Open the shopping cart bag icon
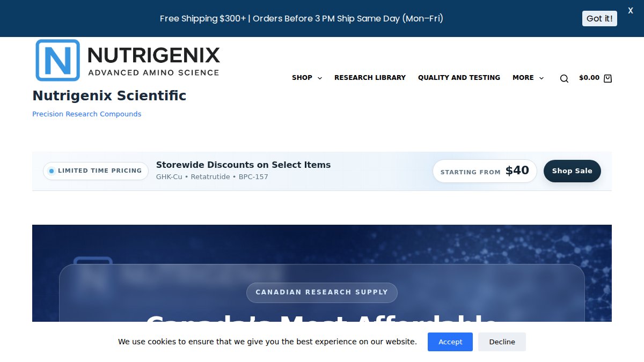This screenshot has height=362, width=644. pyautogui.click(x=608, y=78)
